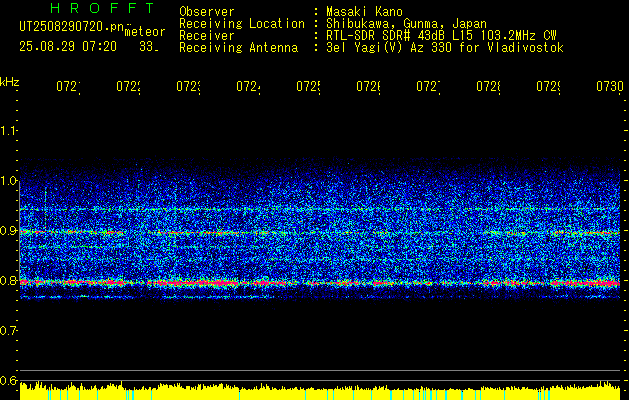Click the HROFFT title text
629x400 pixels.
point(102,8)
